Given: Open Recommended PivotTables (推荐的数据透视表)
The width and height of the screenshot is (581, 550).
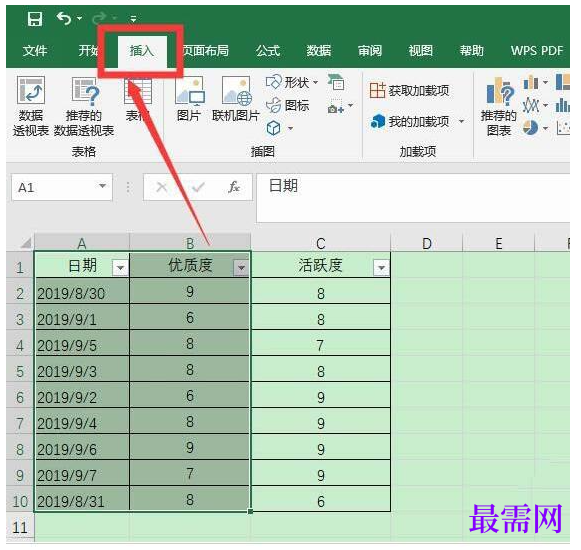Looking at the screenshot, I should click(84, 106).
